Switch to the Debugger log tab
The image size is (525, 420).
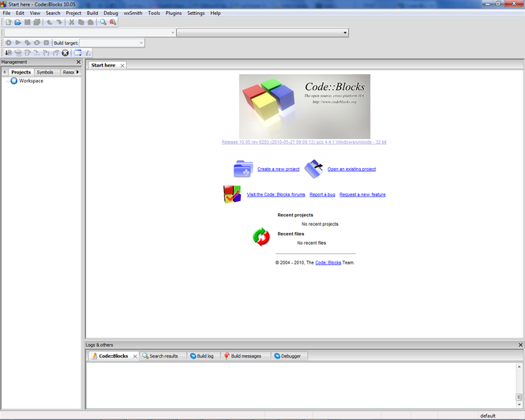(x=291, y=356)
